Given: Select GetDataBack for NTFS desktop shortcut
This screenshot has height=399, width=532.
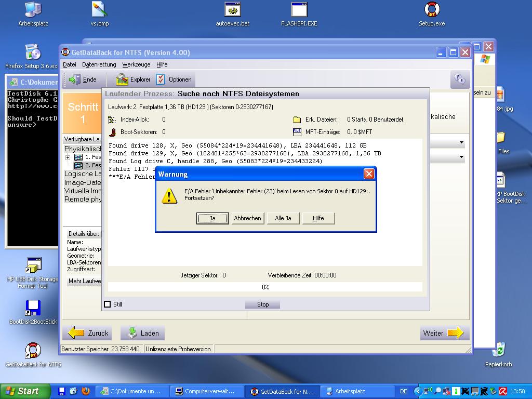Looking at the screenshot, I should (33, 355).
